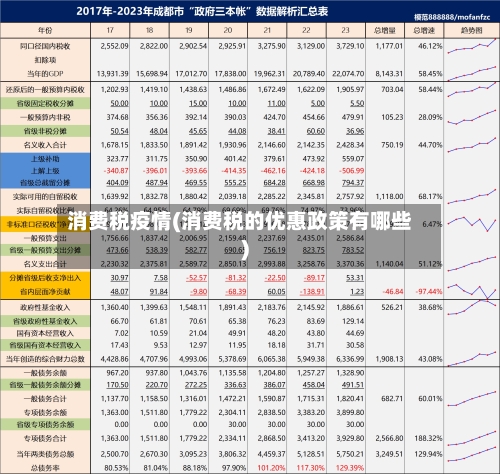The width and height of the screenshot is (500, 474).
Task: Select growth rate '188.32%'
Action: [x=428, y=438]
